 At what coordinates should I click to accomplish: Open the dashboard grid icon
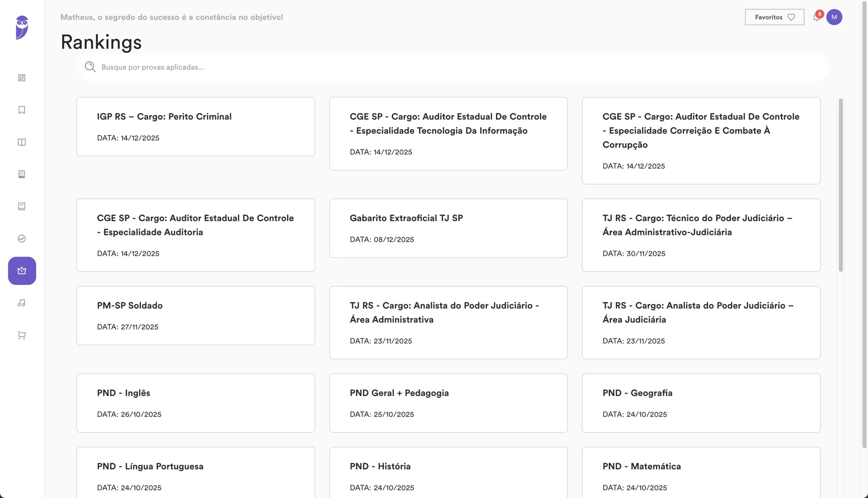pyautogui.click(x=22, y=78)
